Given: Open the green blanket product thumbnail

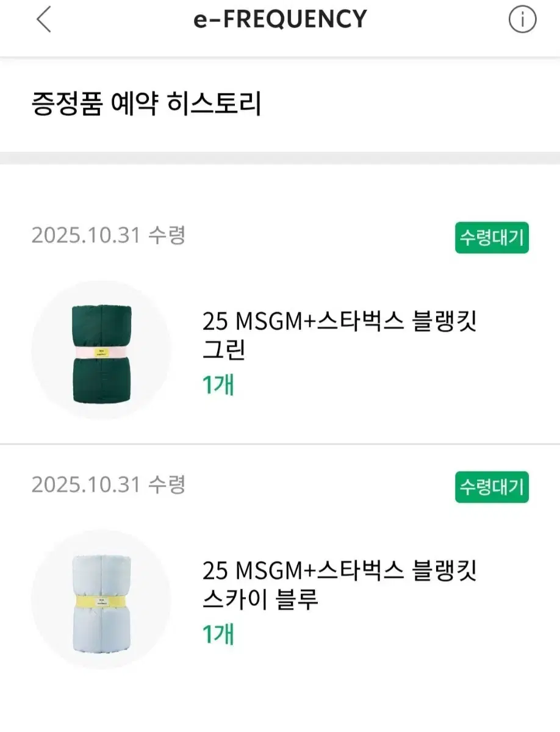Looking at the screenshot, I should (x=101, y=350).
